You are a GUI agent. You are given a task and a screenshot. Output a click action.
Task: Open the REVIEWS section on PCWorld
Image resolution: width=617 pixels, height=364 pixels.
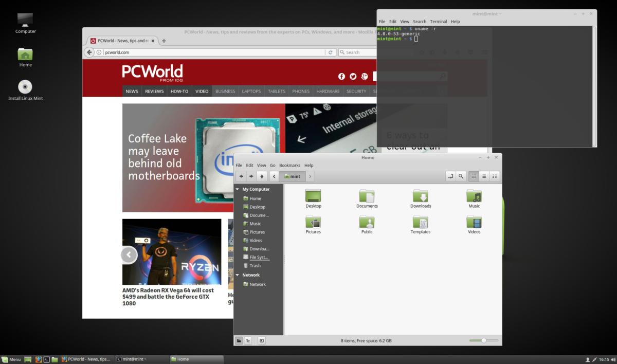(x=154, y=91)
